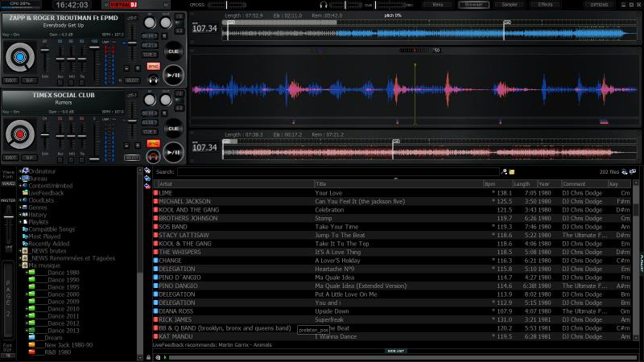Enable SYNC on the top deck
Screen dimensions: 644x362
coord(153,66)
